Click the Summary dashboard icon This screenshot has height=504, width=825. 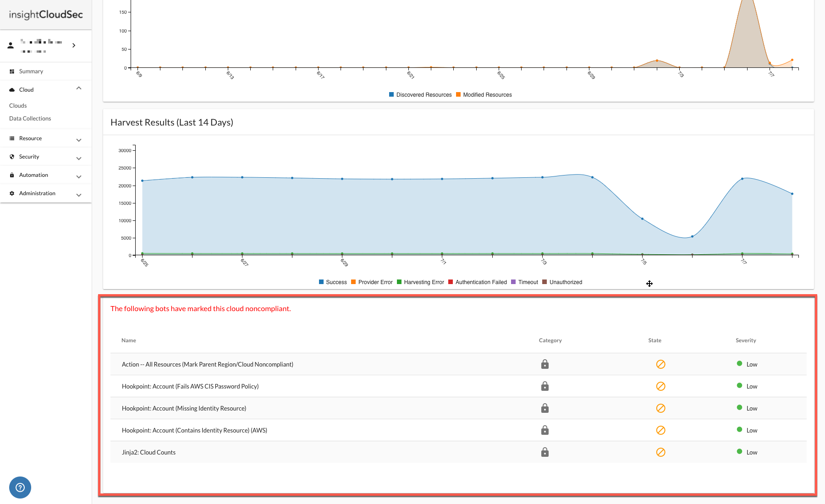[x=12, y=71]
